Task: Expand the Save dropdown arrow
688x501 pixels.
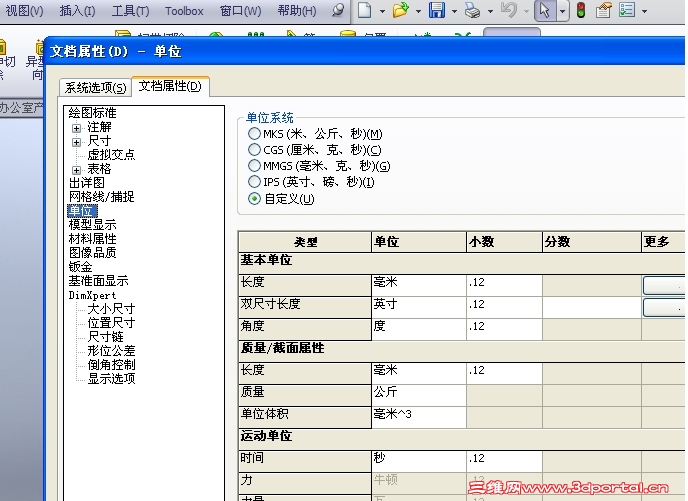Action: [x=454, y=11]
